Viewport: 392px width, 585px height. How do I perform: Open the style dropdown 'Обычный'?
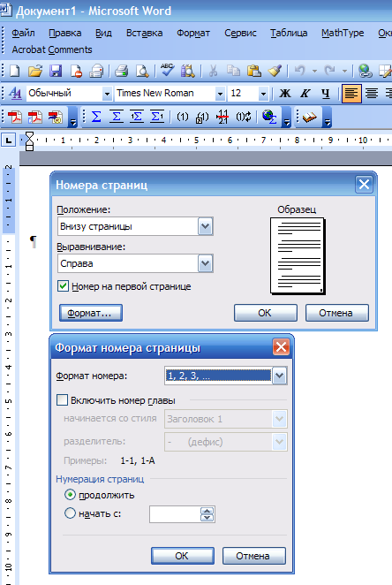107,94
